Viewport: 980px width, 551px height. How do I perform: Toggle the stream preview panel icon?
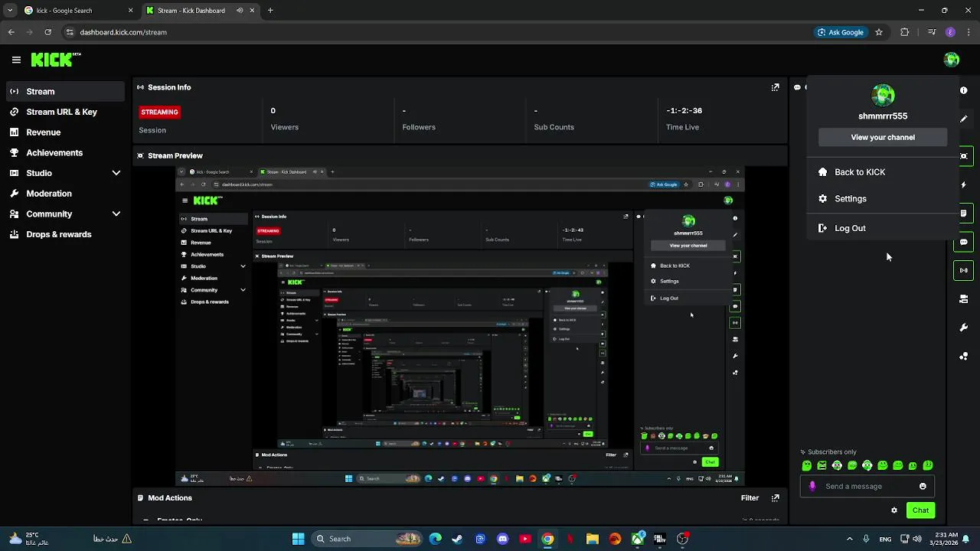pyautogui.click(x=964, y=156)
